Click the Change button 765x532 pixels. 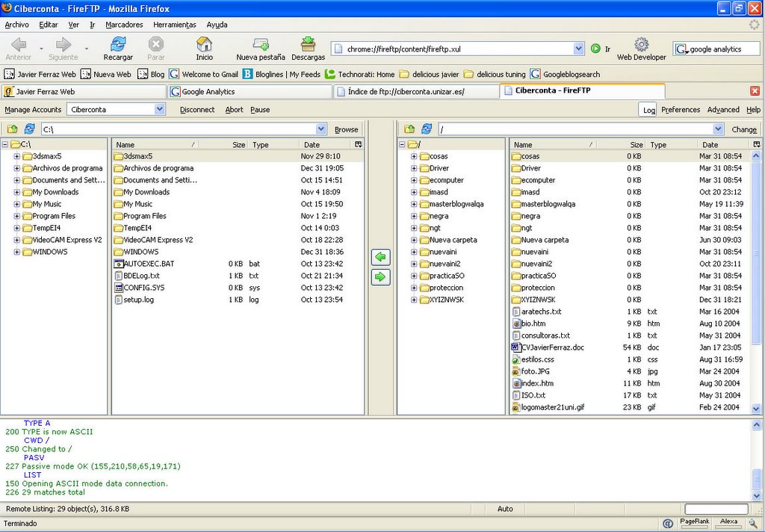(744, 129)
